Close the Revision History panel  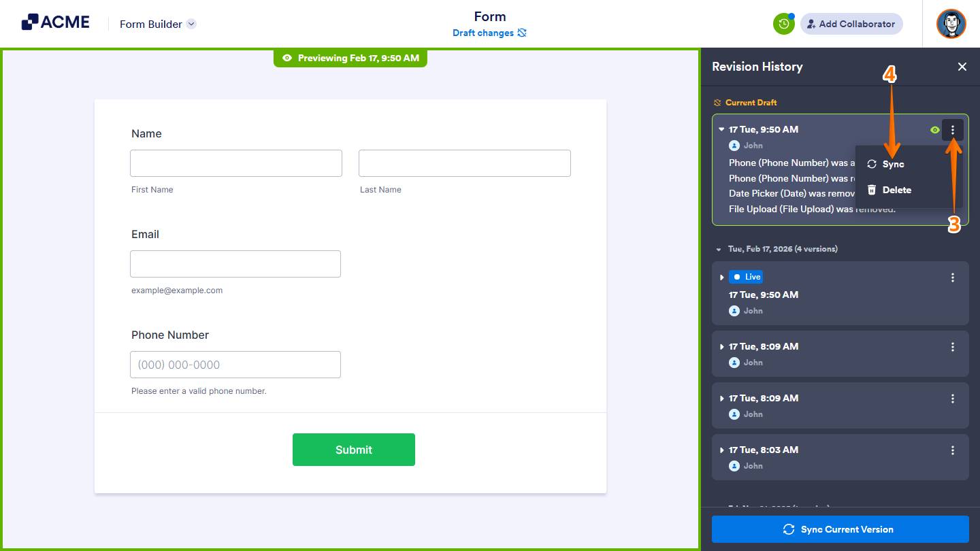tap(962, 67)
